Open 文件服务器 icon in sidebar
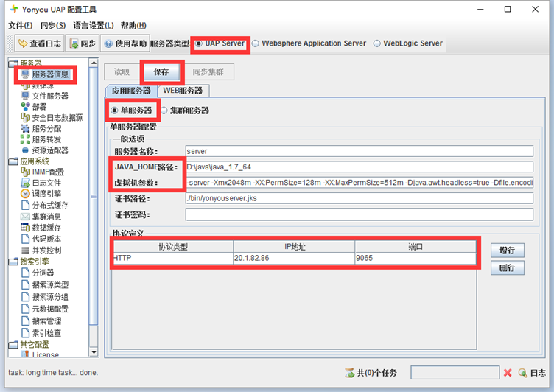Screen dimensions: 554x392 tap(26, 96)
